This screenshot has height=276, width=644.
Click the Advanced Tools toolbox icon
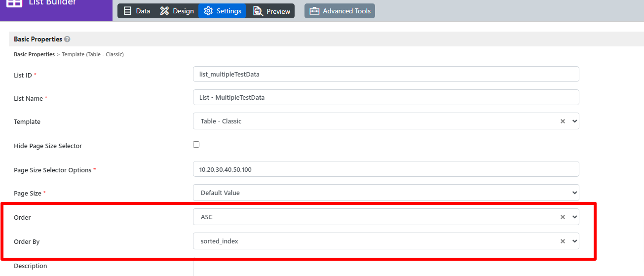(314, 11)
